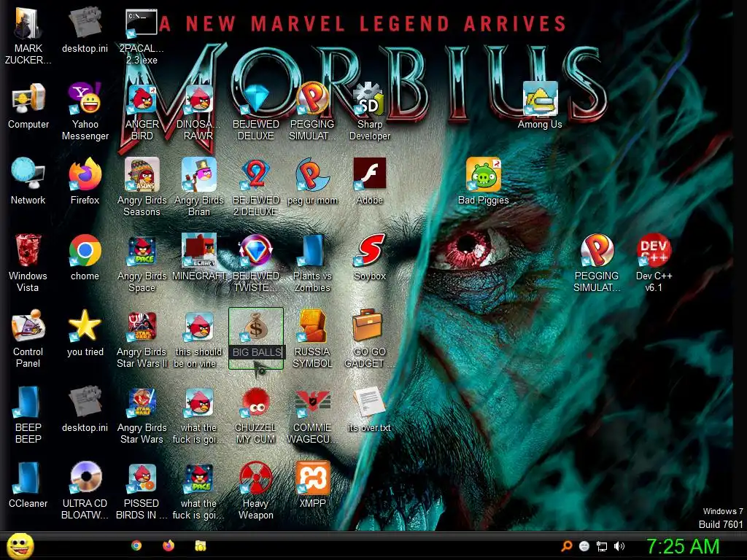Launch Sharp Developer from the desktop
747x560 pixels.
370,98
